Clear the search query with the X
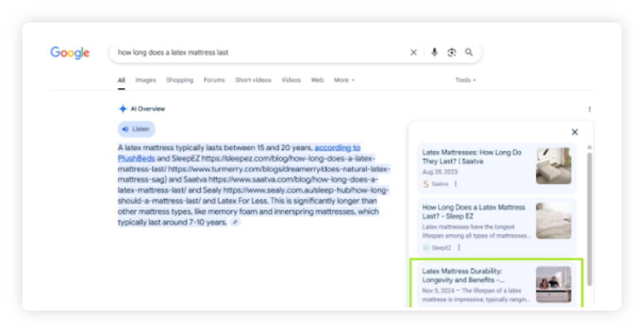This screenshot has width=644, height=333. [x=413, y=52]
